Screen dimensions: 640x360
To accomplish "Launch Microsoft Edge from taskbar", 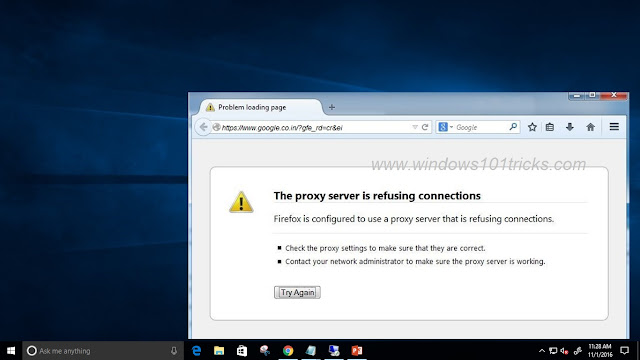I will (196, 351).
